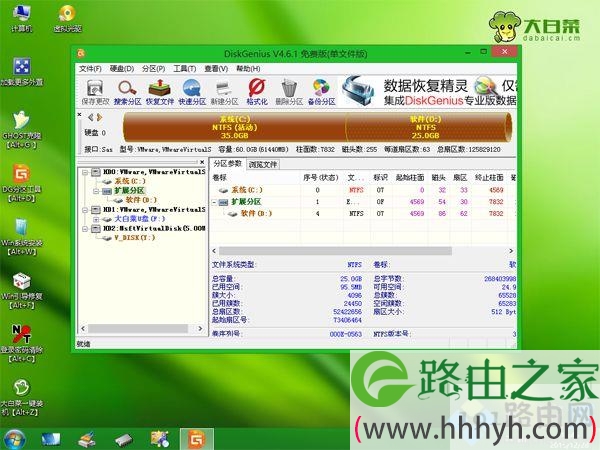Open Win system install (Alt+W) desktop icon
Image resolution: width=600 pixels, height=450 pixels.
21,237
